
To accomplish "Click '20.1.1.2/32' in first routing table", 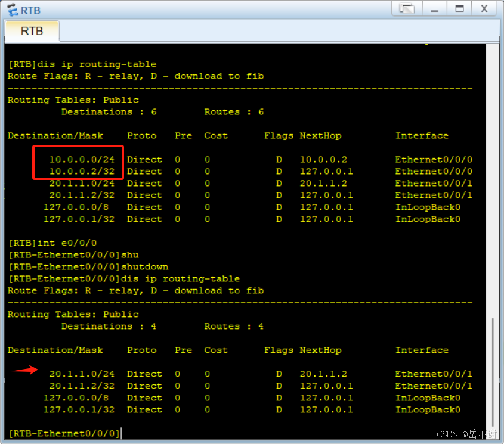I will 82,195.
